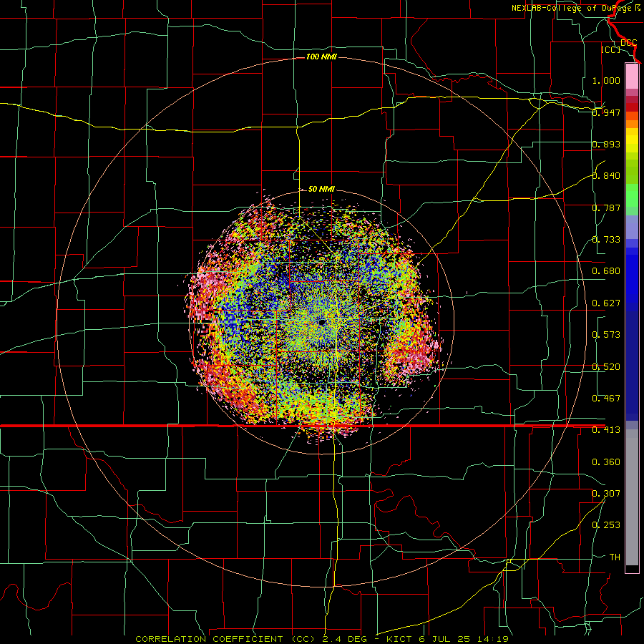644x644 pixels.
Task: Click the [CC] legend title
Action: point(611,49)
